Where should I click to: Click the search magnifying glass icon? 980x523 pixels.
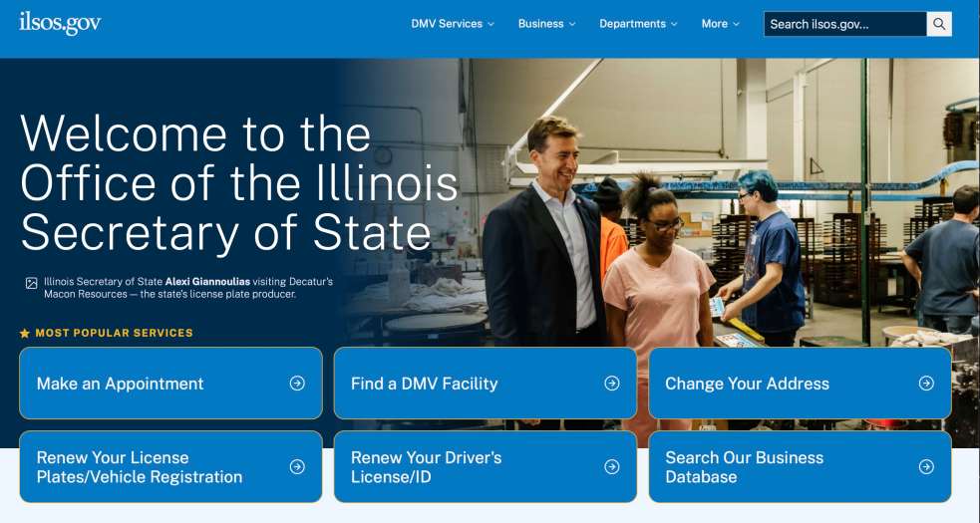coord(939,24)
